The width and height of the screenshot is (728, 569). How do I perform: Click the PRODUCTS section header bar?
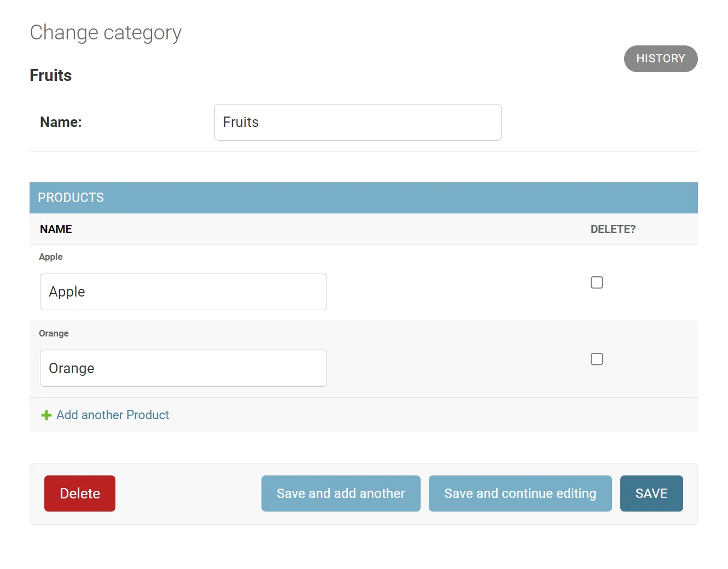pos(363,198)
